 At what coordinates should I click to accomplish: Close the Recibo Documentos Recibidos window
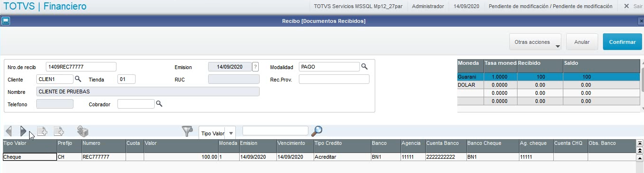tap(641, 21)
